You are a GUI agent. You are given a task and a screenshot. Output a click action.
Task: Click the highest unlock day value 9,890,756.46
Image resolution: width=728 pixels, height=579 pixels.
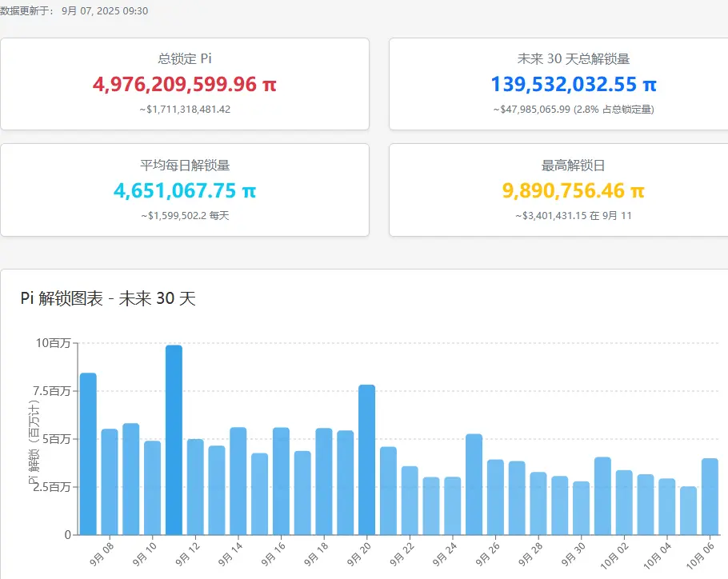[x=574, y=190]
